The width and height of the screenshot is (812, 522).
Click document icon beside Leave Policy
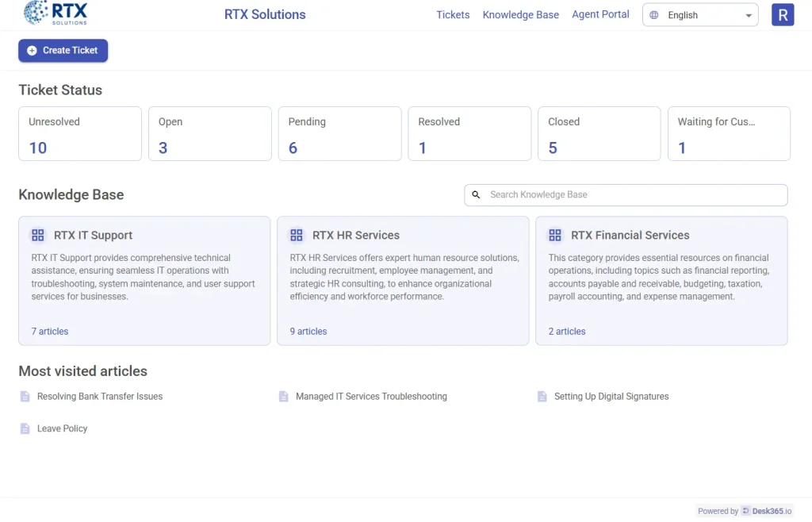coord(25,428)
